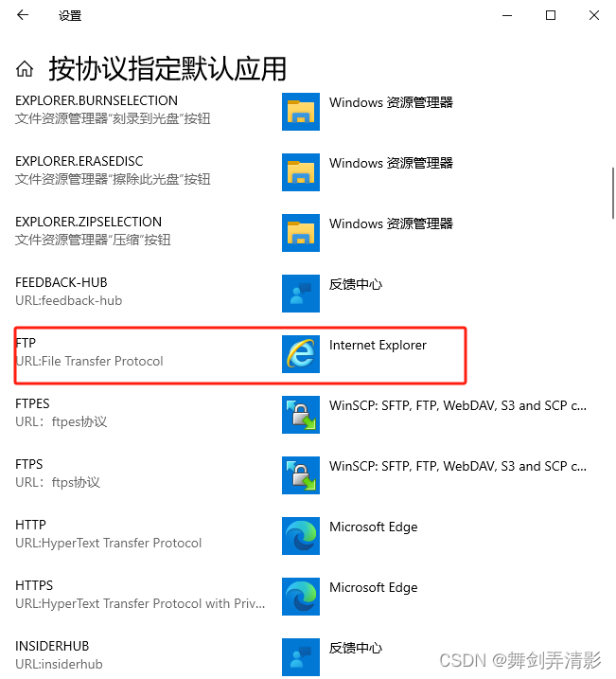Image resolution: width=616 pixels, height=679 pixels.
Task: Go to Settings home via house icon
Action: tap(25, 68)
